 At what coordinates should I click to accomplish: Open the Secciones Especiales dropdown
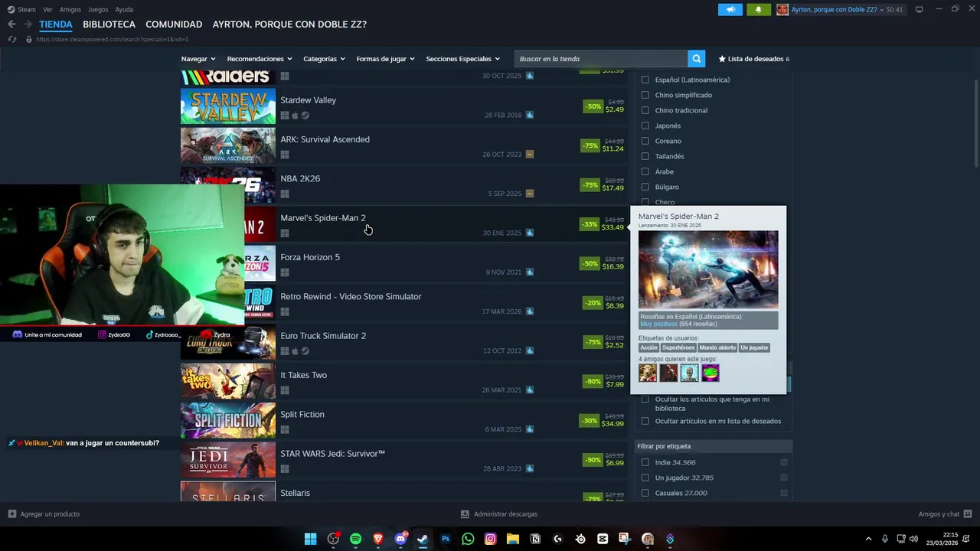point(462,59)
